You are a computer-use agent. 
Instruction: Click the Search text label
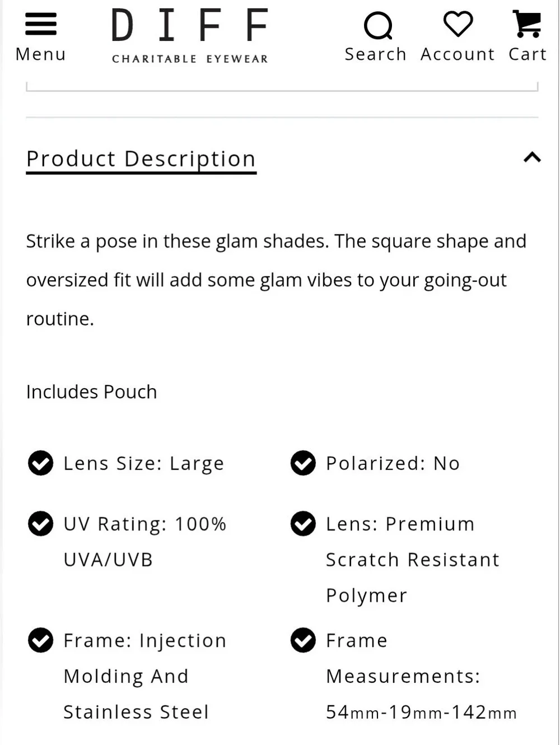(x=375, y=54)
